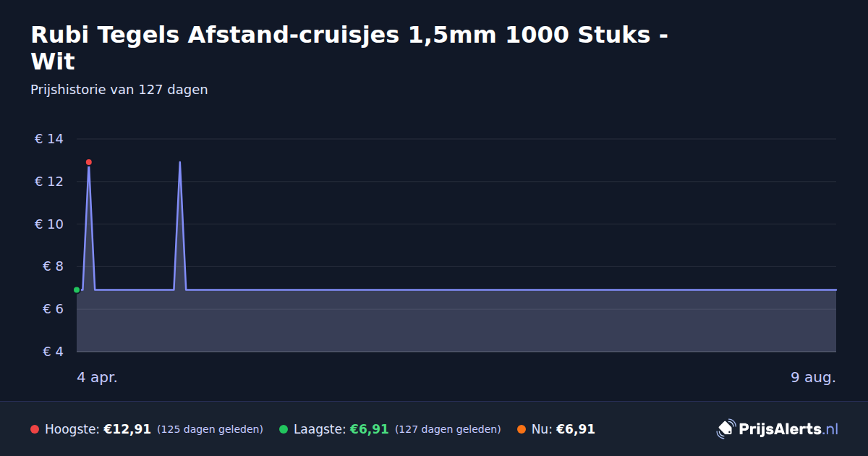The width and height of the screenshot is (868, 456).
Task: Click the € 14 axis label
Action: pos(49,139)
